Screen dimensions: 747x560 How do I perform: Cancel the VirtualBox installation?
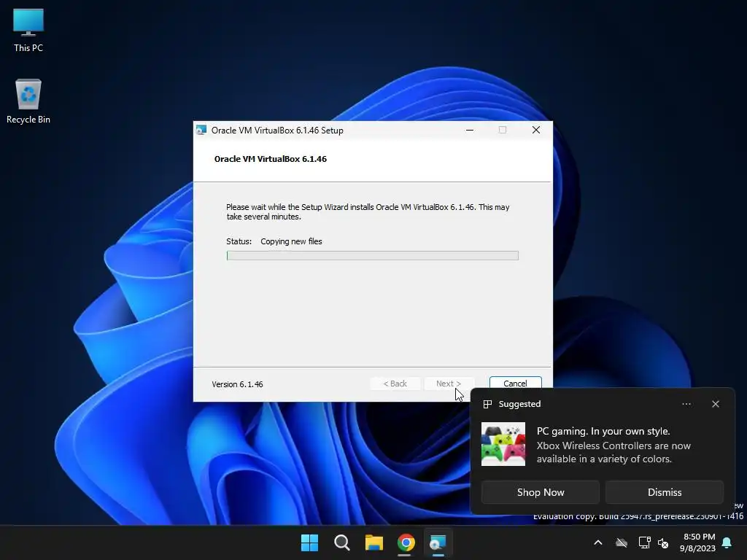(x=515, y=384)
